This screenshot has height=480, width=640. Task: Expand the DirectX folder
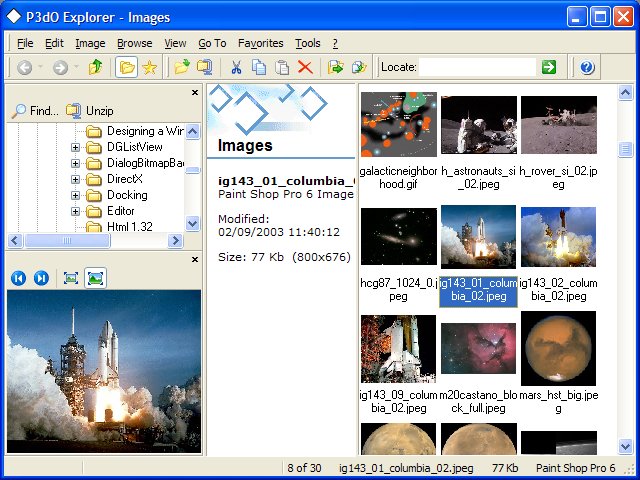(75, 179)
